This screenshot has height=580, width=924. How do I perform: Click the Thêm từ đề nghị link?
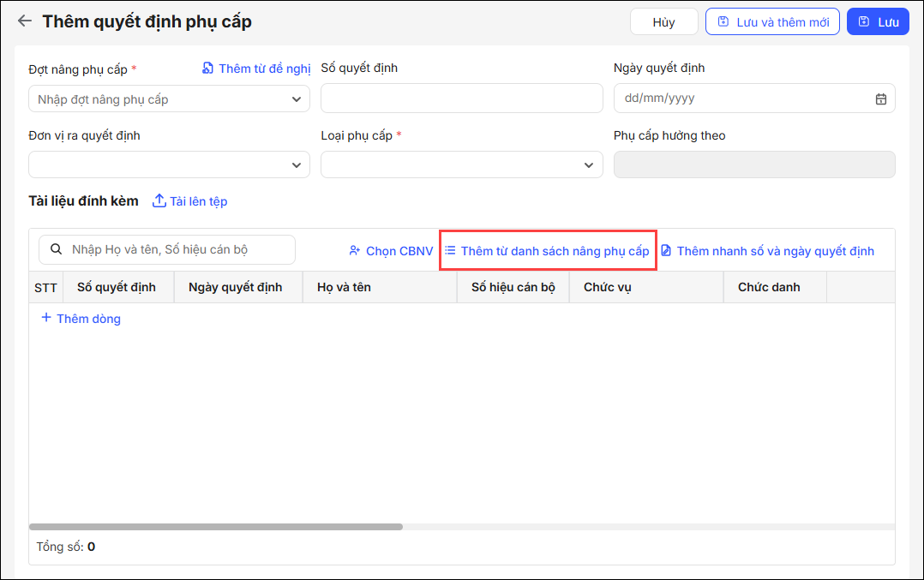pyautogui.click(x=256, y=69)
